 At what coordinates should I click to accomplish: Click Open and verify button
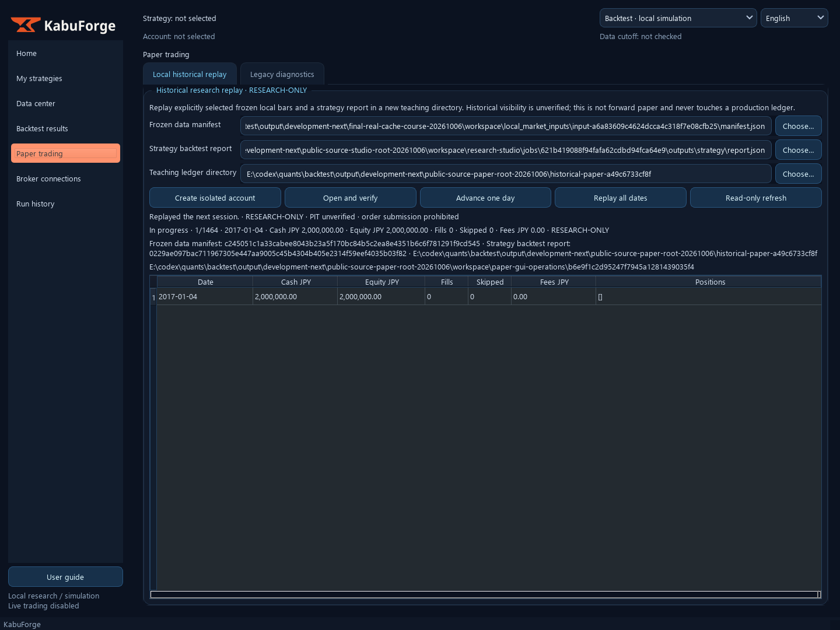tap(351, 198)
